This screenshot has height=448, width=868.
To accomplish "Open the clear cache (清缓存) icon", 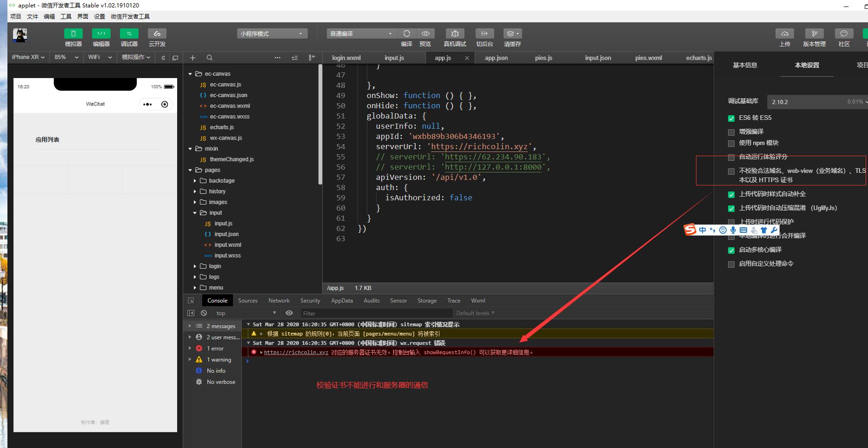I will [512, 33].
